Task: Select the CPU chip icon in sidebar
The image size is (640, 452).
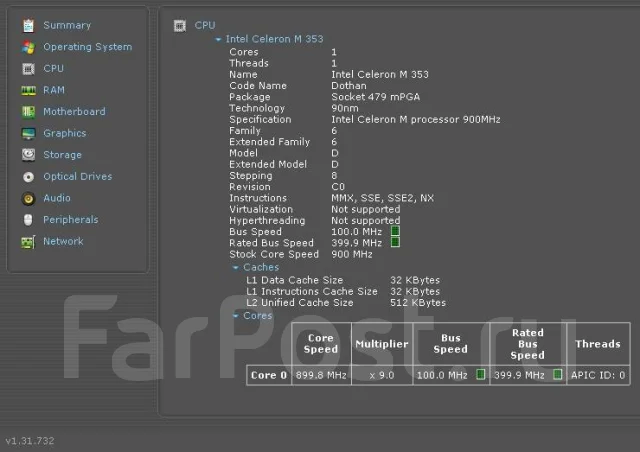Action: tap(28, 69)
